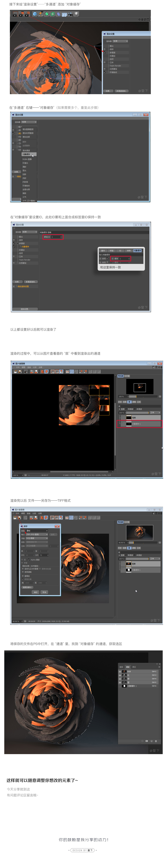Toggle the 保存 checkbox in first render settings
Image resolution: width=165 pixels, height=868 pixels.
coord(105,49)
